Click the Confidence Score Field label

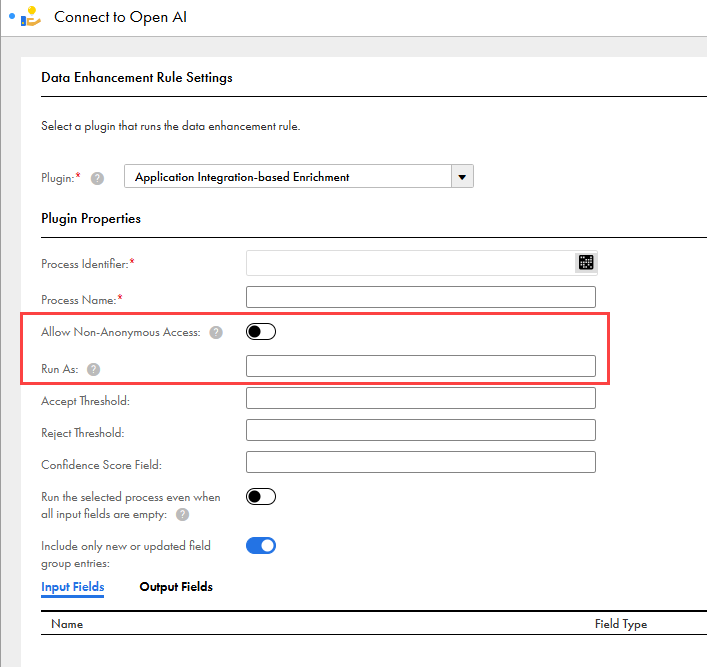101,465
